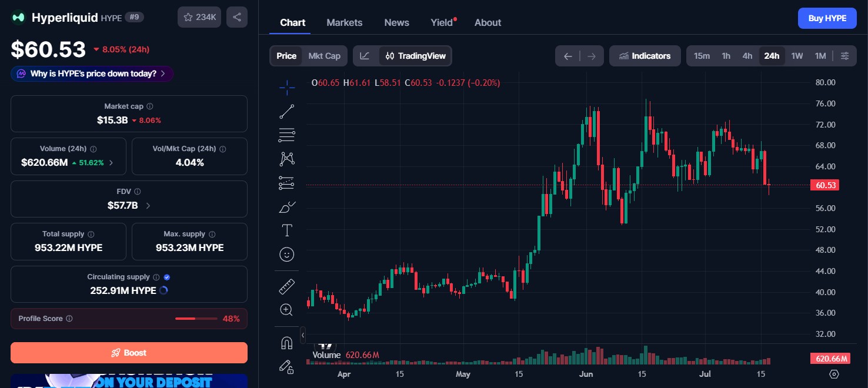Undo chart action with left arrow
Image resolution: width=868 pixels, height=388 pixels.
[x=568, y=56]
